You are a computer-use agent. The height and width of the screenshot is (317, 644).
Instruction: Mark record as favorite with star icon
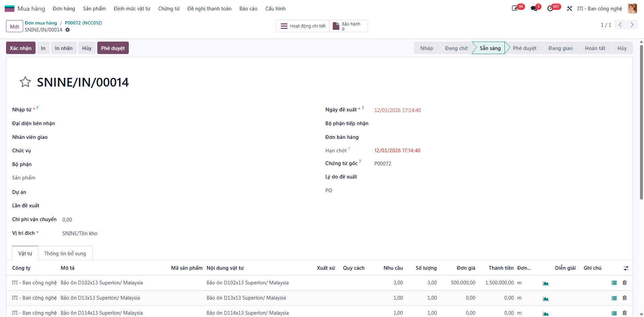pyautogui.click(x=25, y=82)
